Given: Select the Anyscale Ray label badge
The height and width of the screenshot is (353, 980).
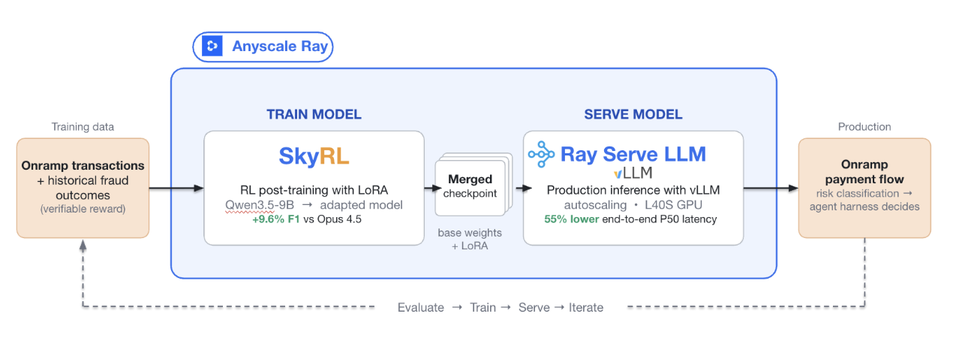Looking at the screenshot, I should click(x=263, y=47).
